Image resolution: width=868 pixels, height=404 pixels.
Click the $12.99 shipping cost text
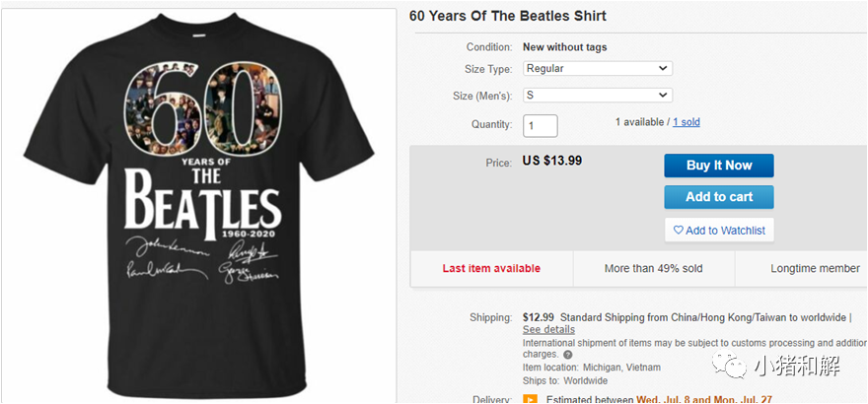coord(539,317)
